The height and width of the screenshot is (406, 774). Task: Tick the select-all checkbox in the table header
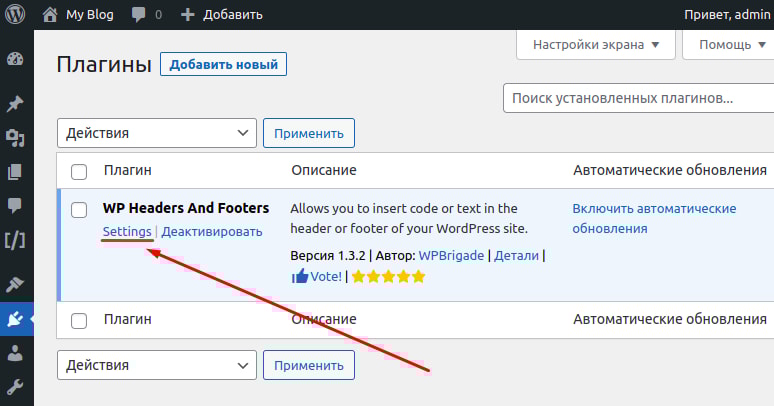pyautogui.click(x=79, y=172)
